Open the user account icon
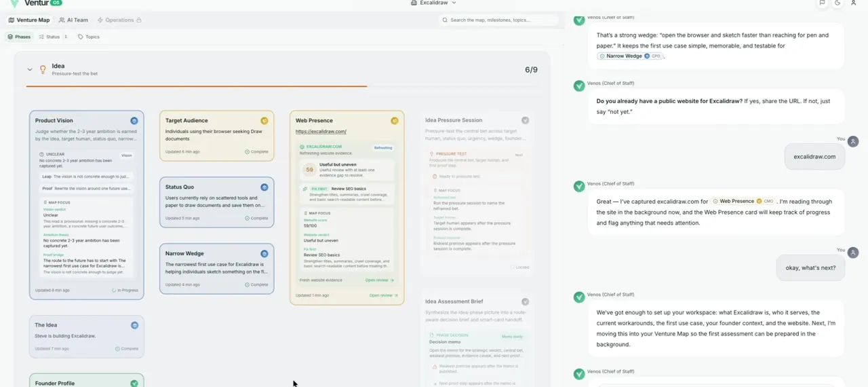 [853, 3]
